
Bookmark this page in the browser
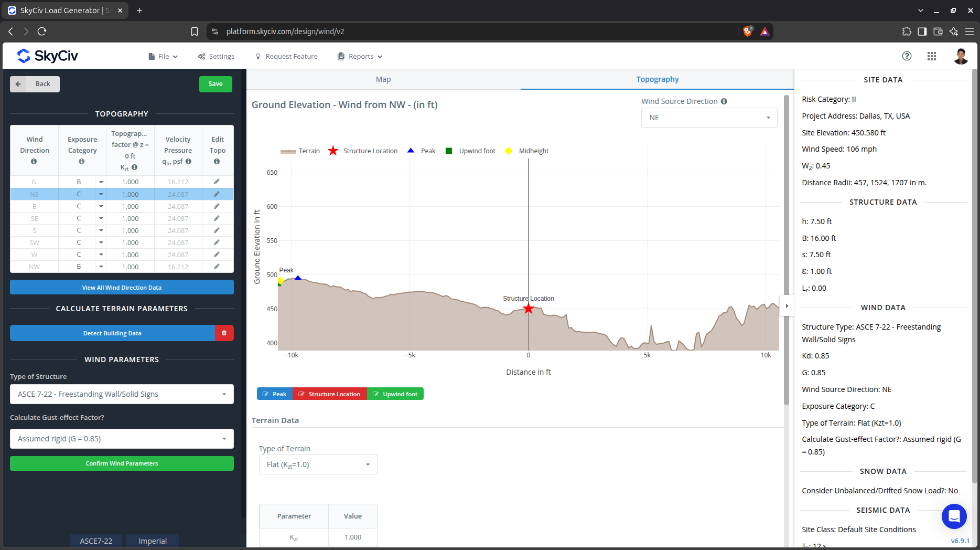(x=195, y=31)
